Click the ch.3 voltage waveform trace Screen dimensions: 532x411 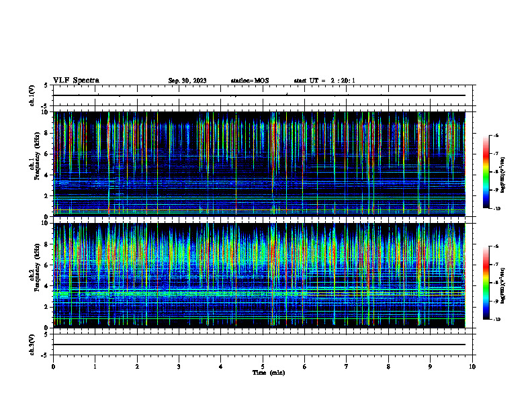259,345
